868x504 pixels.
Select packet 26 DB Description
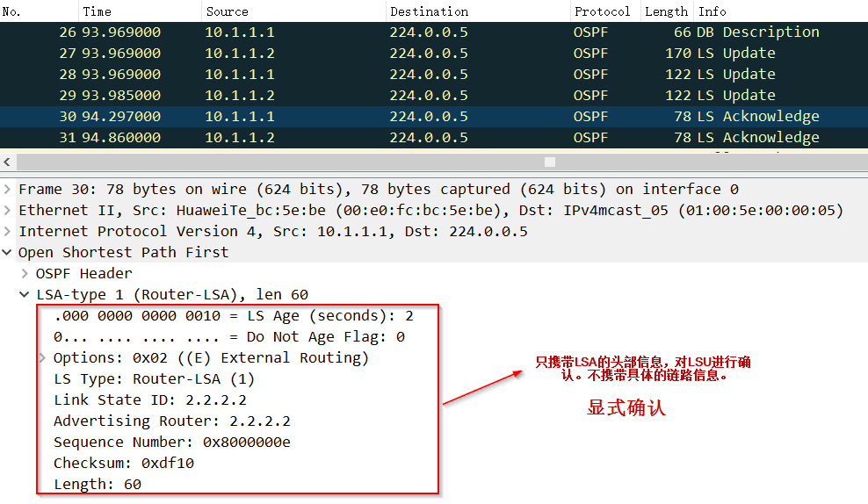pyautogui.click(x=434, y=32)
